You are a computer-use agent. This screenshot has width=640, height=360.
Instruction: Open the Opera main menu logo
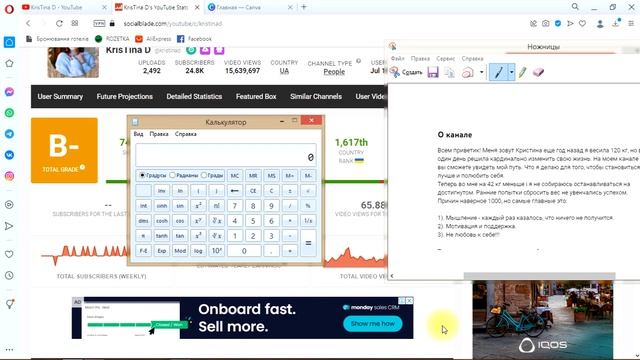(9, 9)
